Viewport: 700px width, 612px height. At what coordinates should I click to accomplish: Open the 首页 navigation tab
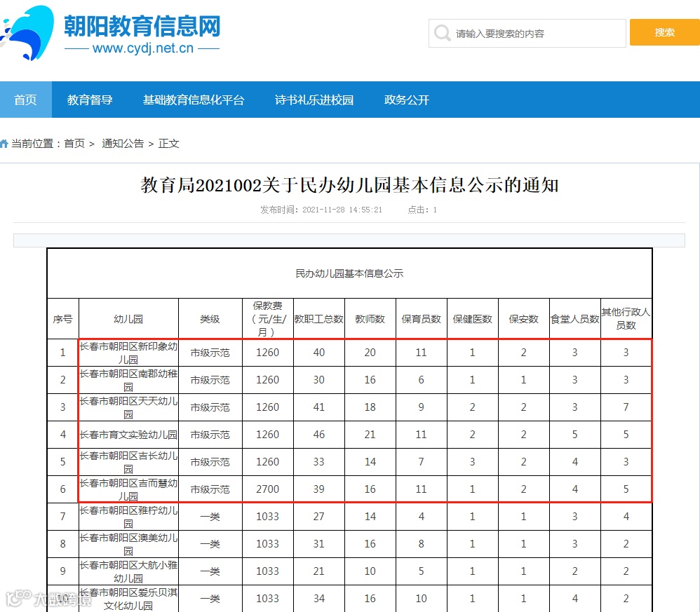tap(25, 100)
